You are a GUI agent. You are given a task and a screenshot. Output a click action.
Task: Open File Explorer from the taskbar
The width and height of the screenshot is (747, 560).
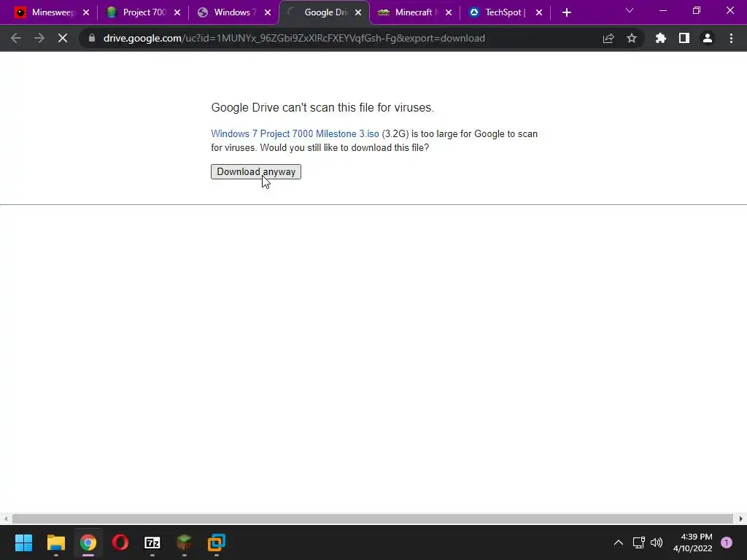55,542
